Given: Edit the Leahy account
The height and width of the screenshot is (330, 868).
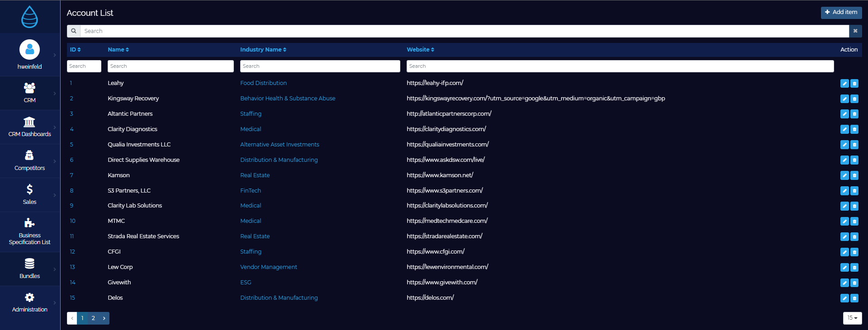Looking at the screenshot, I should click(x=844, y=83).
